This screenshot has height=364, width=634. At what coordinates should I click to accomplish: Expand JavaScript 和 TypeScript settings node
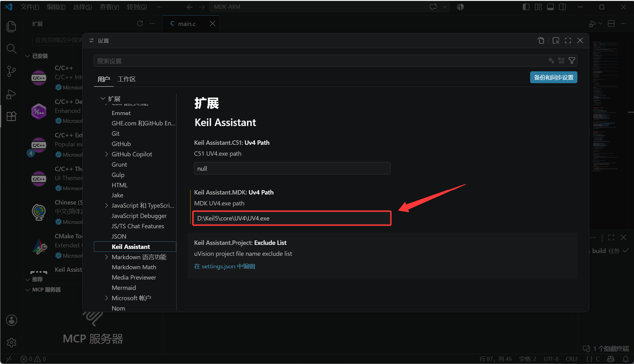click(106, 205)
